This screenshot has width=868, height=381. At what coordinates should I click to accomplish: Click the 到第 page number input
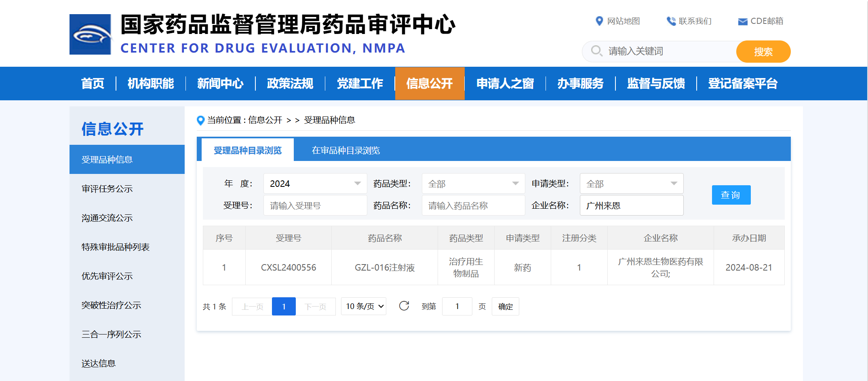pyautogui.click(x=457, y=306)
